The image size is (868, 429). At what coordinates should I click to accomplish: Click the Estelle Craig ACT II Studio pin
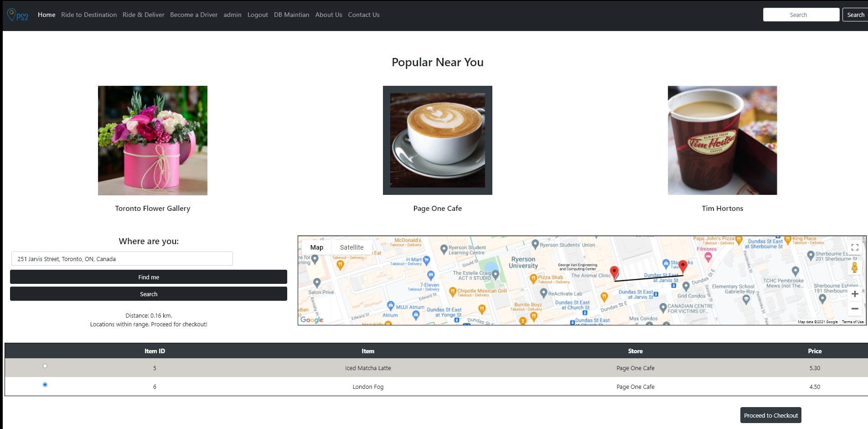tap(496, 274)
